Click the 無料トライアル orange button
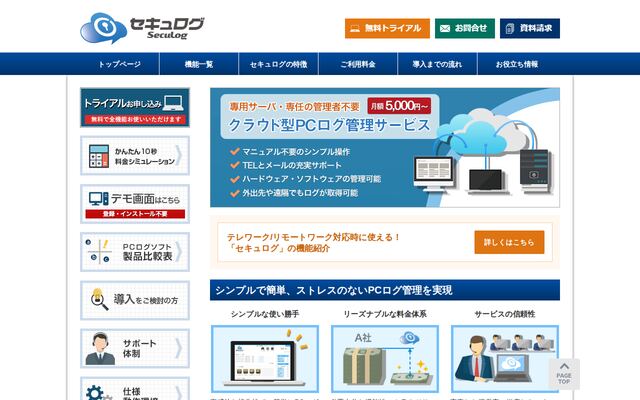Image resolution: width=640 pixels, height=400 pixels. pyautogui.click(x=387, y=28)
